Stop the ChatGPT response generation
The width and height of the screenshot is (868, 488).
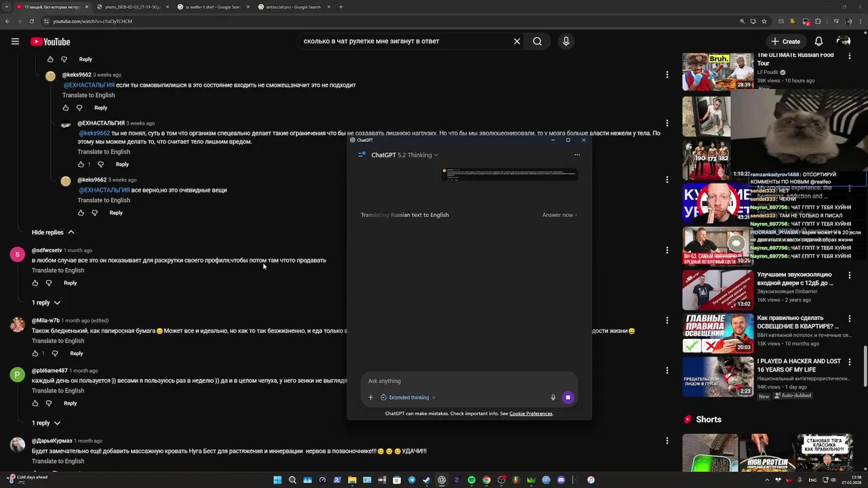point(568,398)
